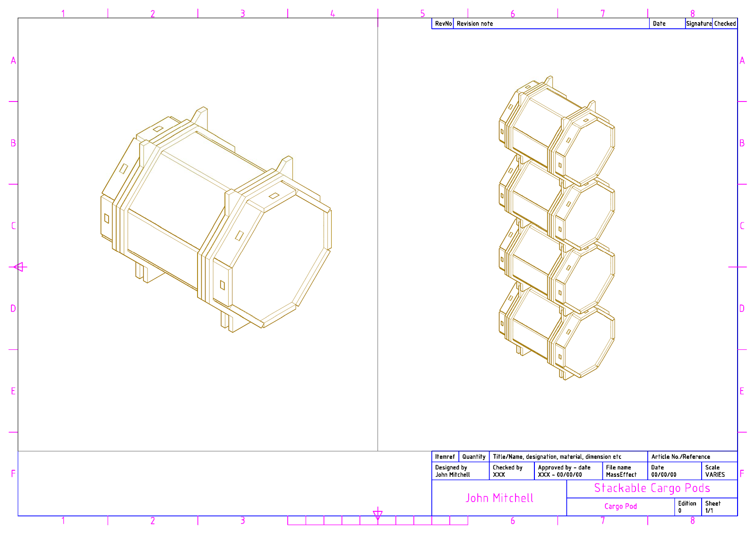Select the stacked four cargo pods drawing

point(557,228)
